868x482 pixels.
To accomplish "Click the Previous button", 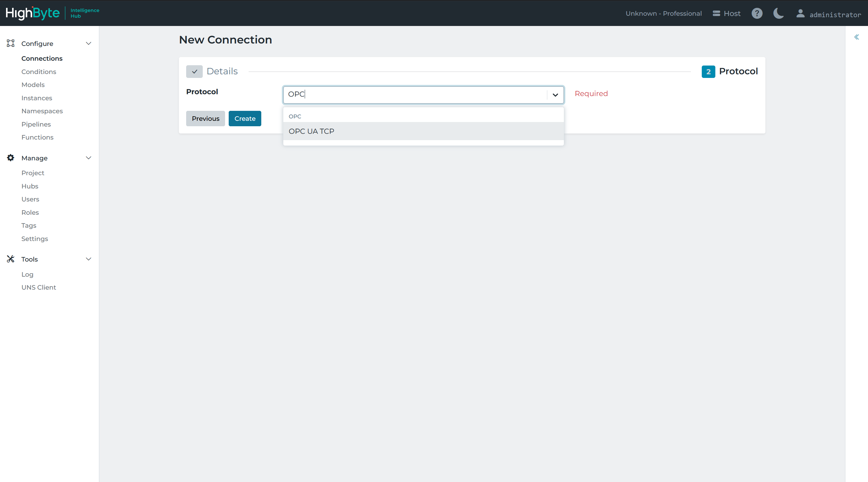I will [x=205, y=118].
